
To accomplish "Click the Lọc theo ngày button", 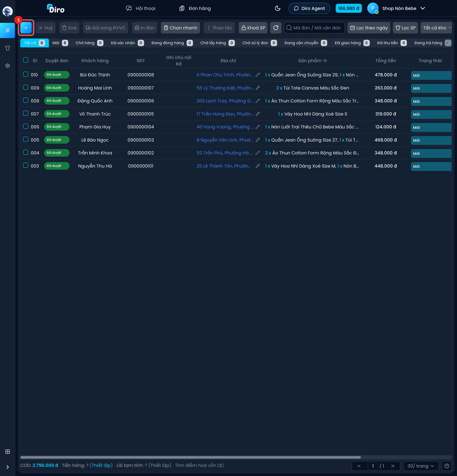I will click(369, 28).
